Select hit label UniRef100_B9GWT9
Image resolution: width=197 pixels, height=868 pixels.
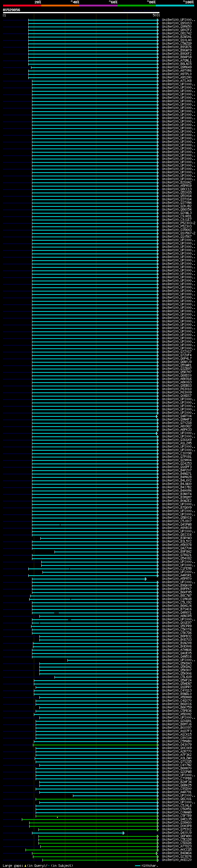176,50
